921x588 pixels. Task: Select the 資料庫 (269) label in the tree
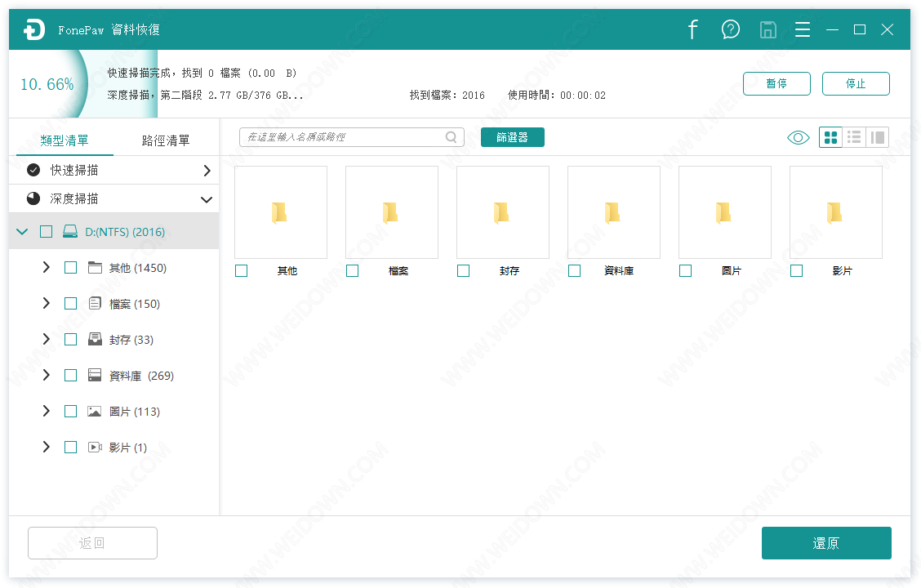[x=141, y=376]
